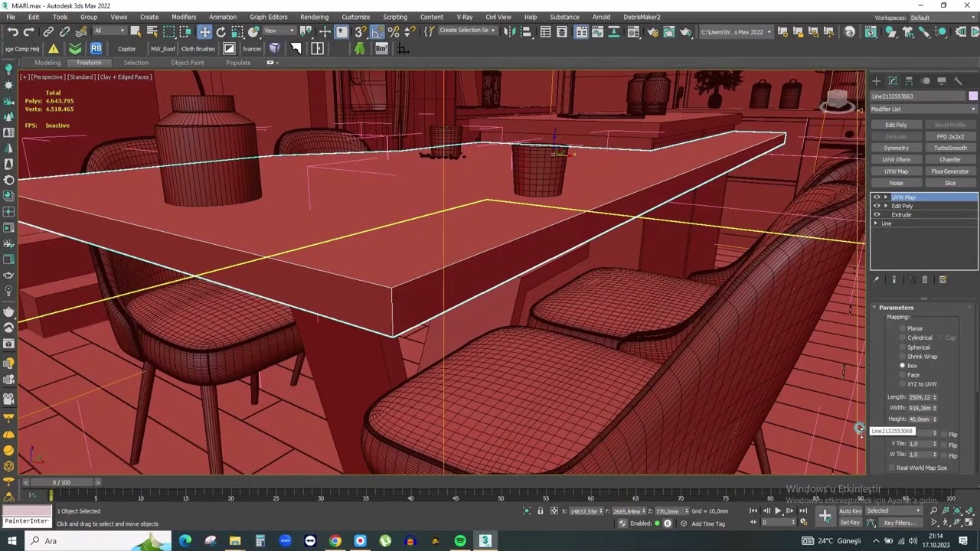
Task: Activate the Rotate tool in main toolbar
Action: 221,31
